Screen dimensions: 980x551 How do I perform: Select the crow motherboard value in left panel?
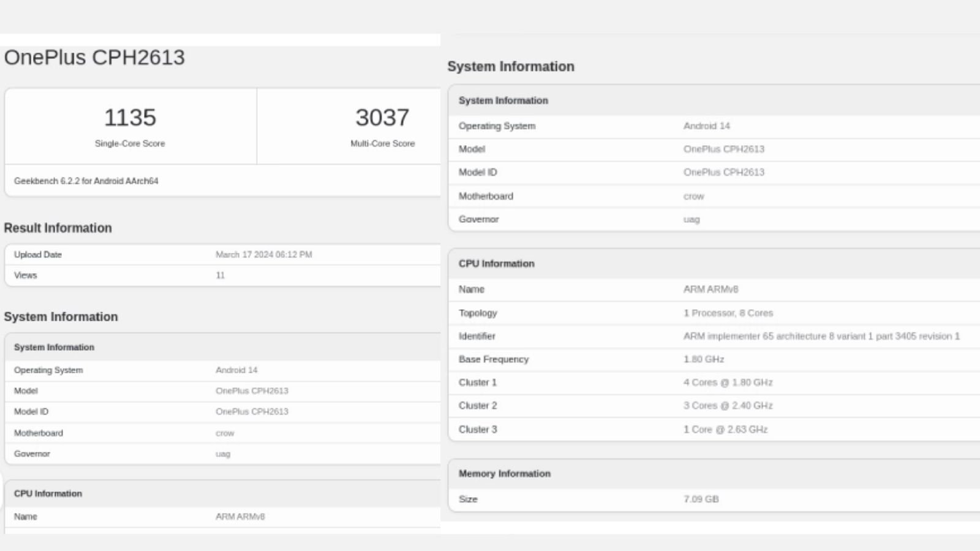pos(225,433)
